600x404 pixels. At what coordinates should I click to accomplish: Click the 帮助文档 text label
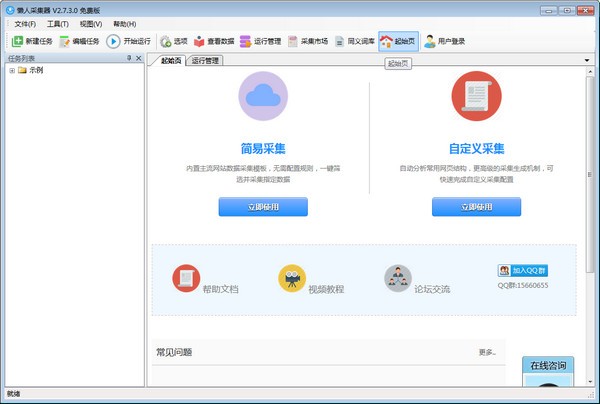click(x=220, y=289)
